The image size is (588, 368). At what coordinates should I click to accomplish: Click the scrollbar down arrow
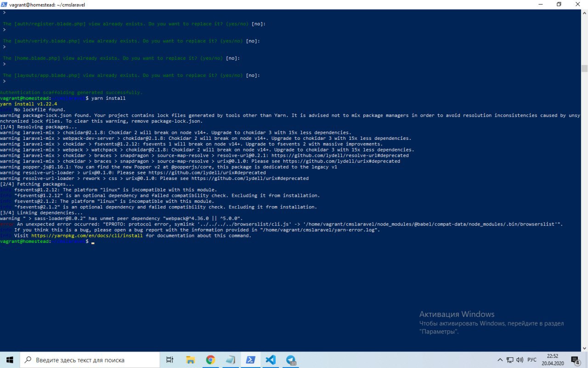click(584, 348)
